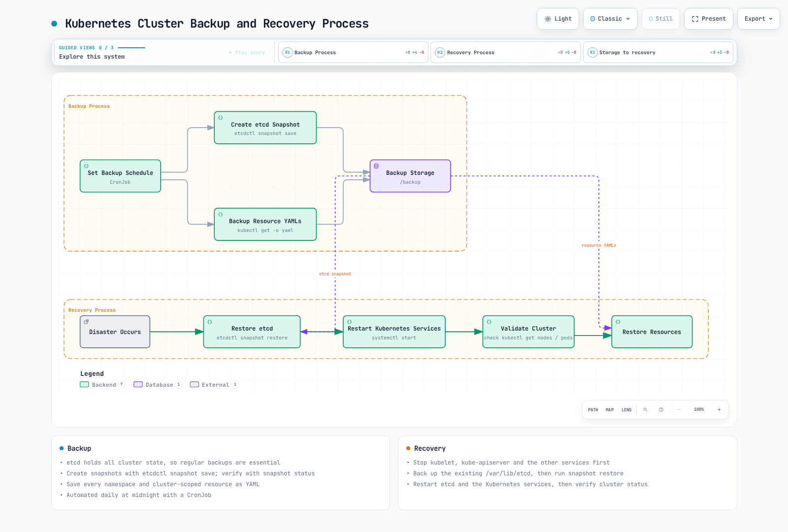
Task: Activate LENS mode
Action: [x=626, y=410]
